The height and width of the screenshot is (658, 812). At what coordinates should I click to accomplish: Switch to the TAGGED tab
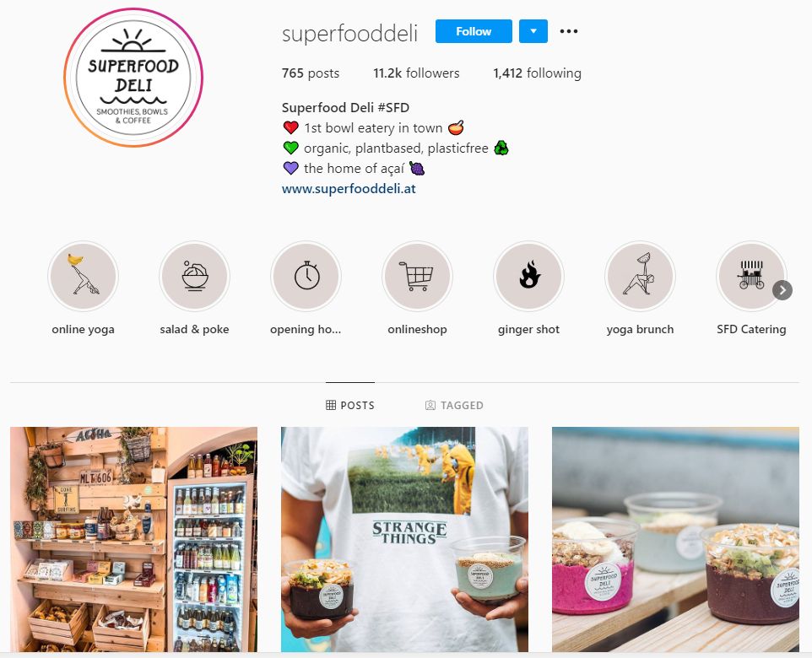point(454,406)
